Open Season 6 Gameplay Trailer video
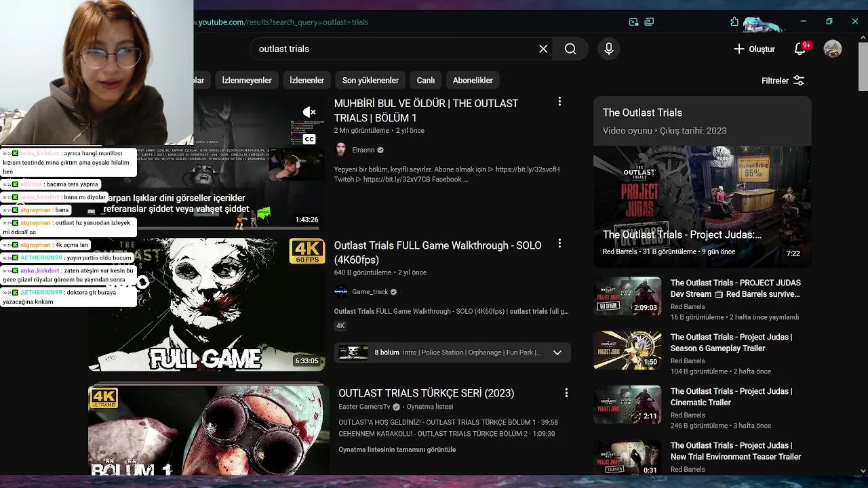The image size is (868, 488). (x=731, y=342)
